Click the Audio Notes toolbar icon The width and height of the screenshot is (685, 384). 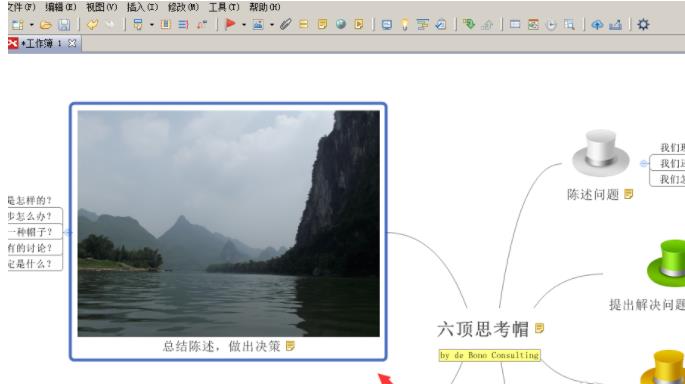pos(359,24)
